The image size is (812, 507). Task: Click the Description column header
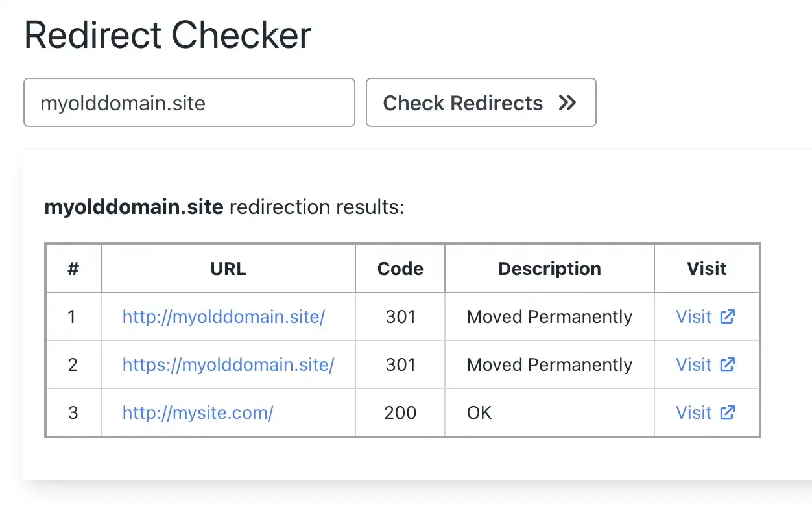tap(549, 268)
